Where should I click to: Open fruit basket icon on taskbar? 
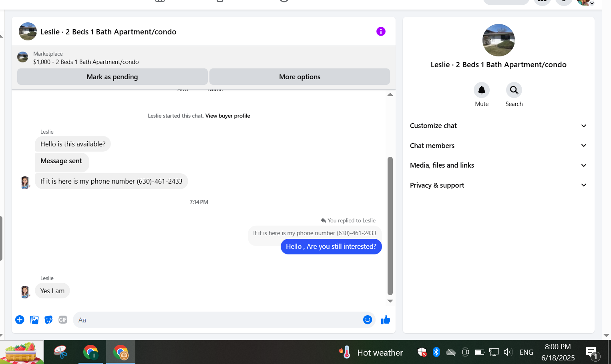tap(22, 352)
